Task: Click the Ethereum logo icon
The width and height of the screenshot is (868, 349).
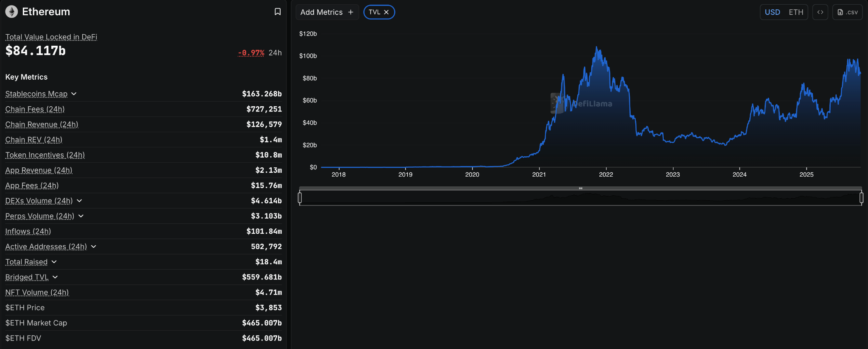Action: (x=11, y=12)
